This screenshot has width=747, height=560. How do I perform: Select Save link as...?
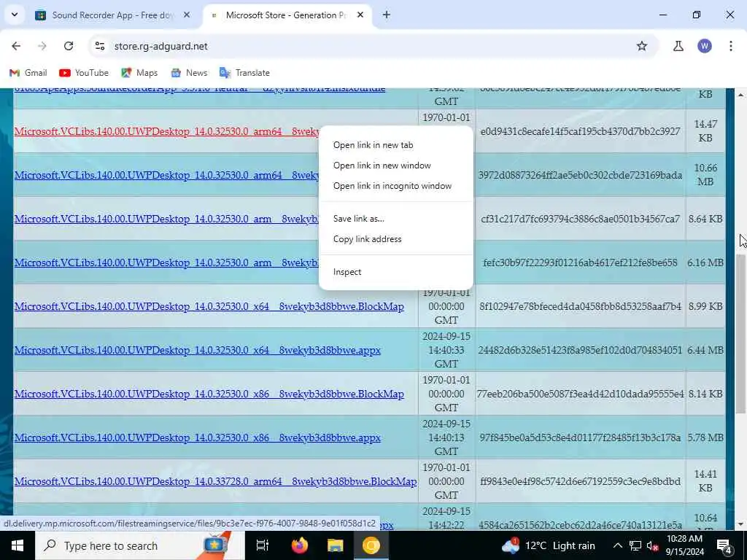point(359,219)
